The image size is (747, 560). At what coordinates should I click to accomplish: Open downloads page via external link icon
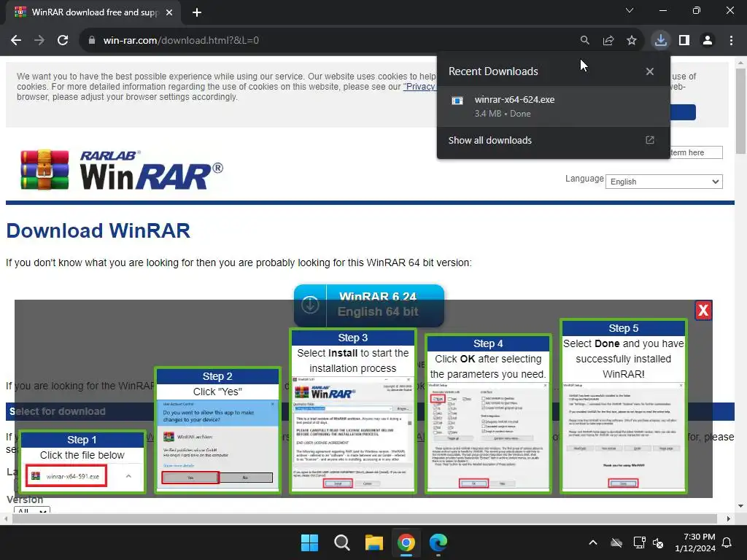[650, 140]
